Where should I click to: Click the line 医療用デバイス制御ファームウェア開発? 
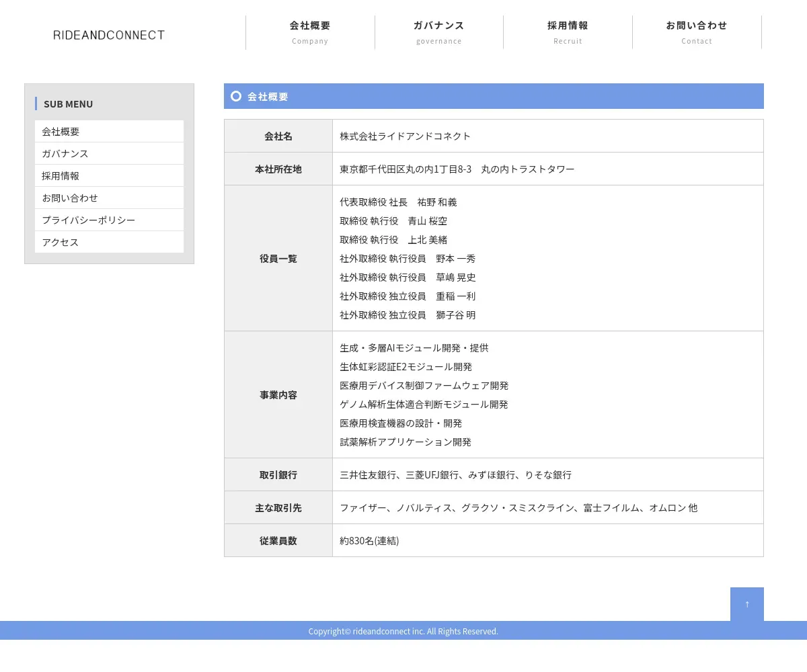(424, 385)
